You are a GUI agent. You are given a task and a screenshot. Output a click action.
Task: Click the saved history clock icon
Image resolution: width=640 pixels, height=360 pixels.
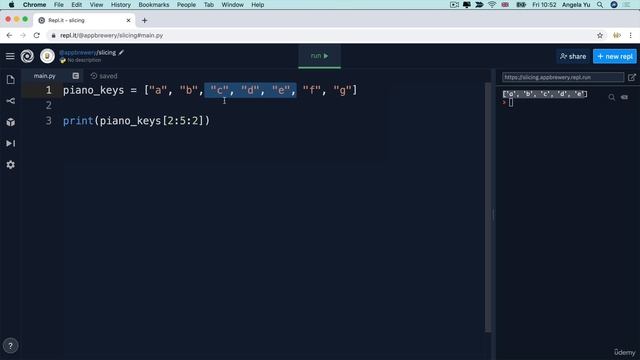(x=94, y=76)
